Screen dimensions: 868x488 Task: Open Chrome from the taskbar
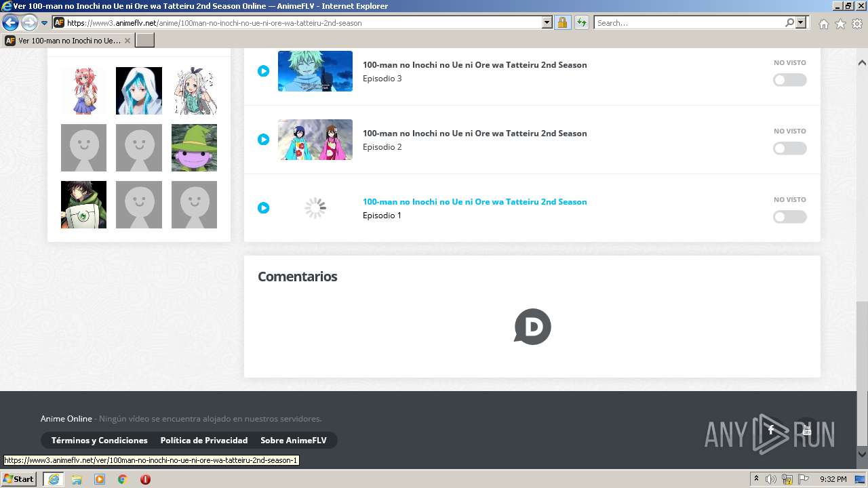[123, 479]
